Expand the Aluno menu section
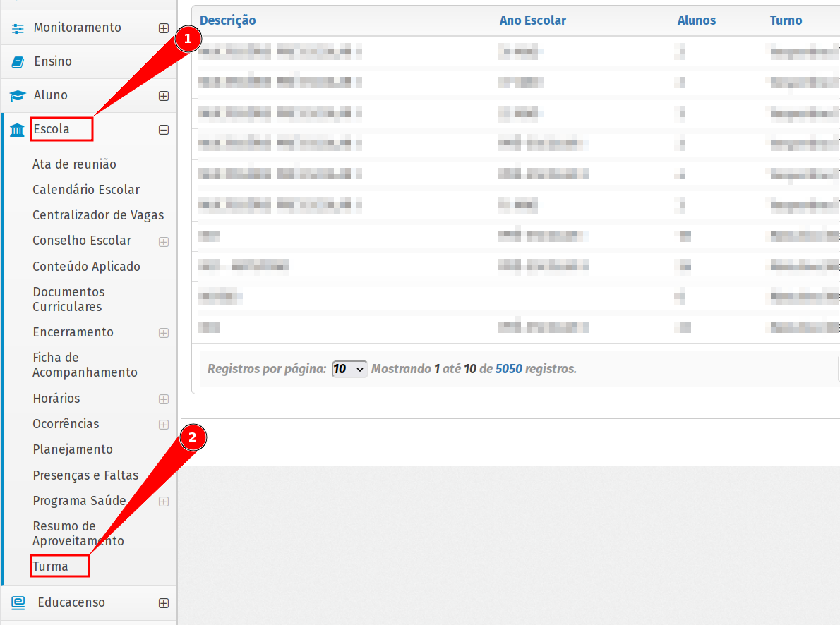The image size is (840, 625). [164, 96]
